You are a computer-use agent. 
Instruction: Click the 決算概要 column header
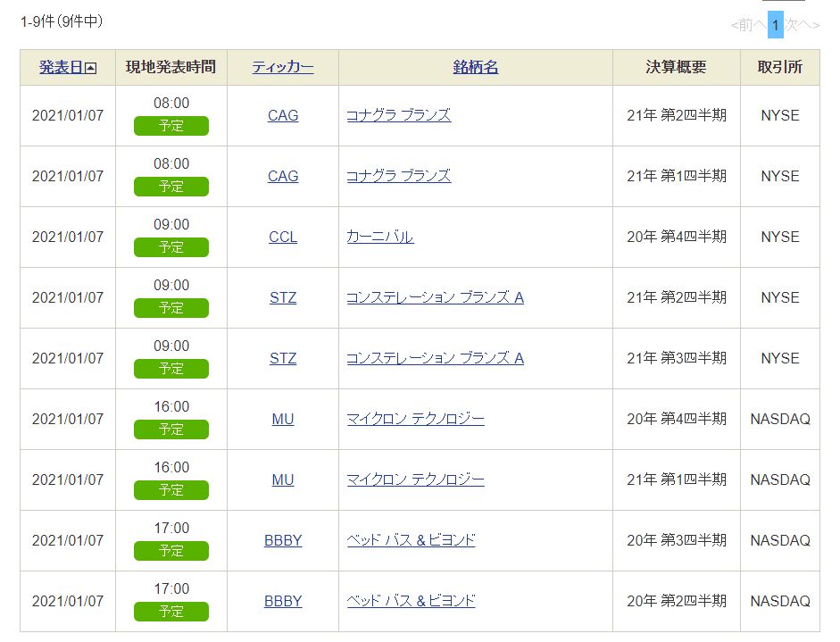click(676, 68)
